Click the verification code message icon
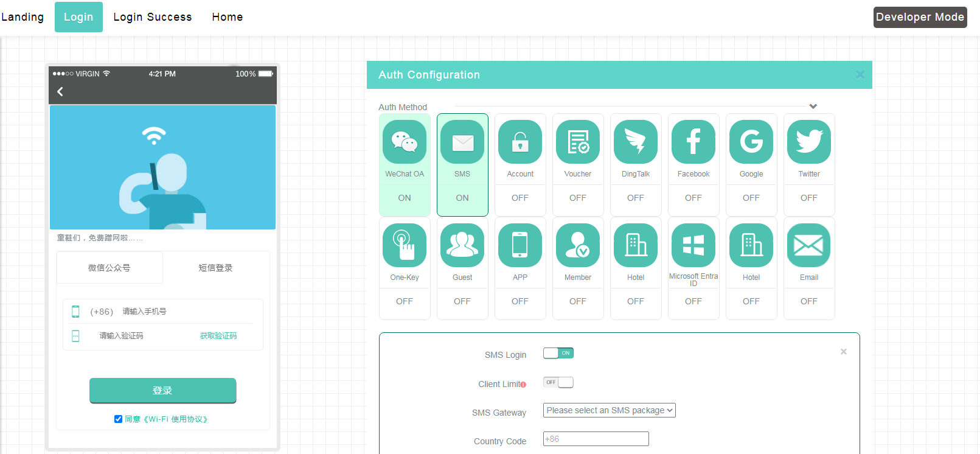 point(75,336)
